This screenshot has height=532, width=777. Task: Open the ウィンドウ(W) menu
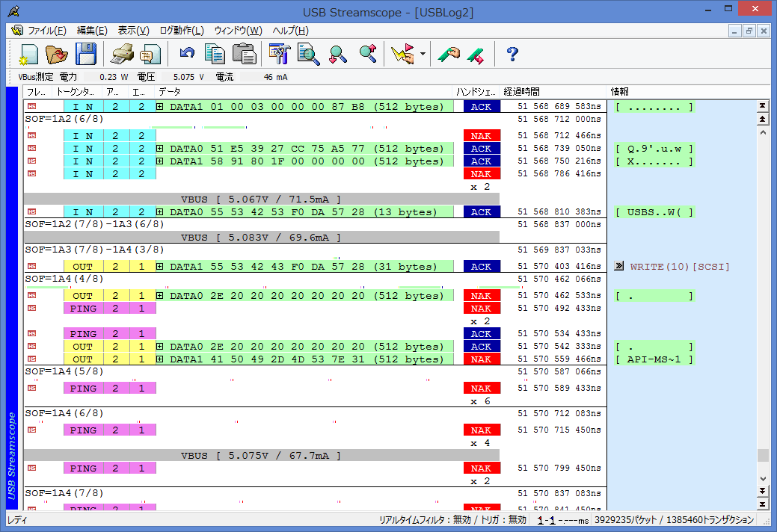click(239, 31)
